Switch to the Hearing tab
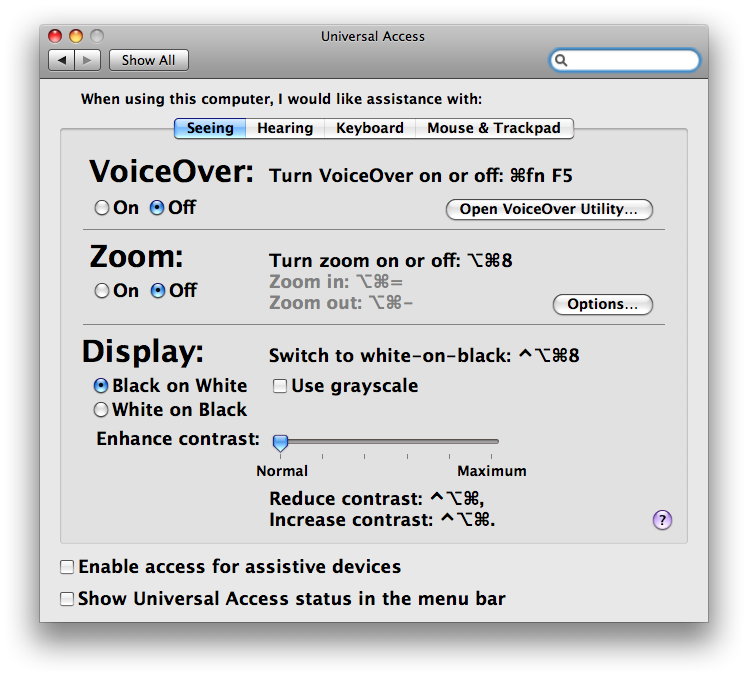Screen dimensions: 748x677 tap(285, 128)
